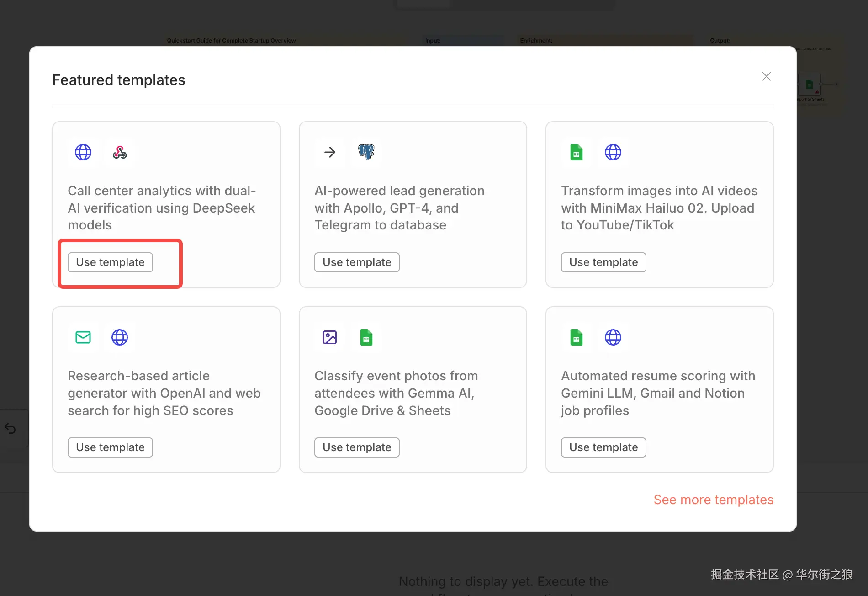
Task: Click arrow icon on AI-powered lead generation card
Action: point(330,152)
